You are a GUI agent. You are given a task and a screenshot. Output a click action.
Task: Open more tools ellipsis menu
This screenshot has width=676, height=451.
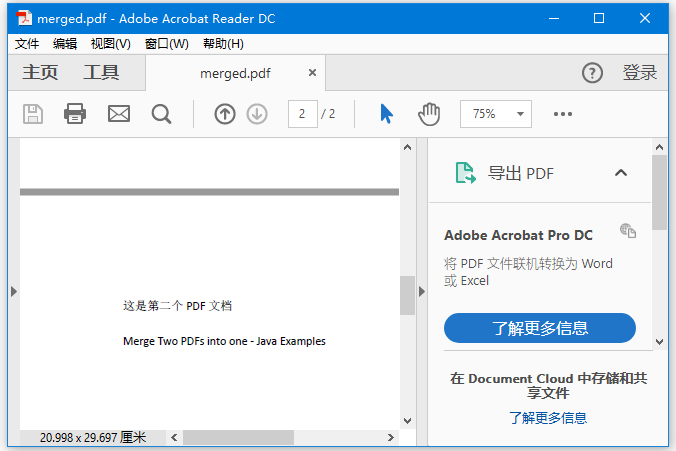563,114
